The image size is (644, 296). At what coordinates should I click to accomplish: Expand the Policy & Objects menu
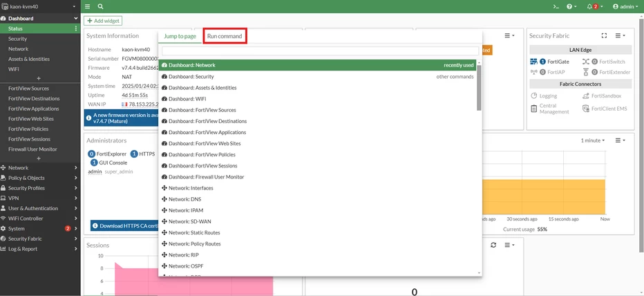(39, 178)
